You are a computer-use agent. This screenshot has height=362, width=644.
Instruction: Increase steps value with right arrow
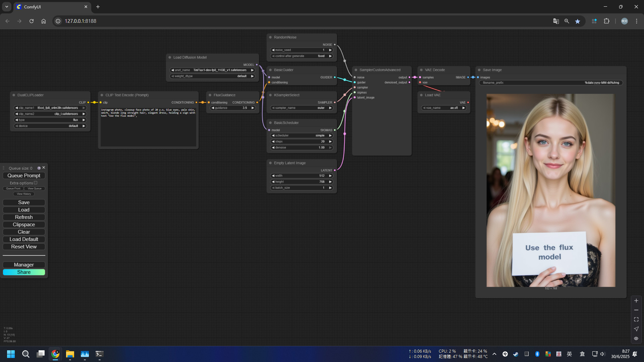click(330, 141)
